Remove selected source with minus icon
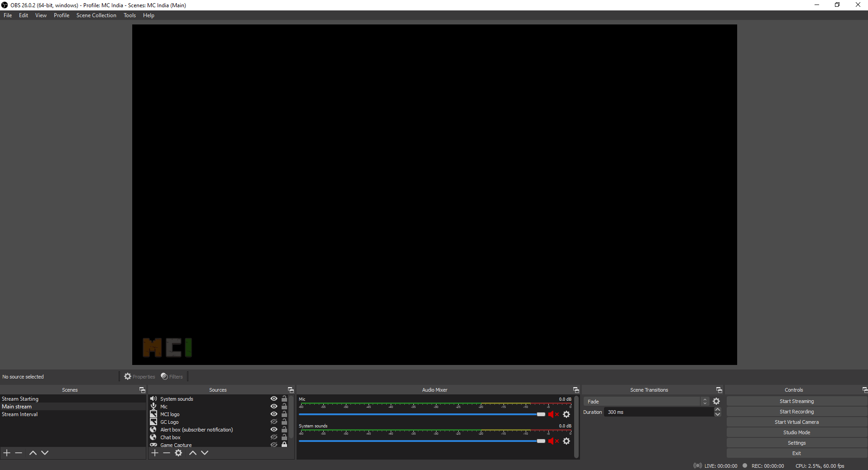 coord(167,453)
